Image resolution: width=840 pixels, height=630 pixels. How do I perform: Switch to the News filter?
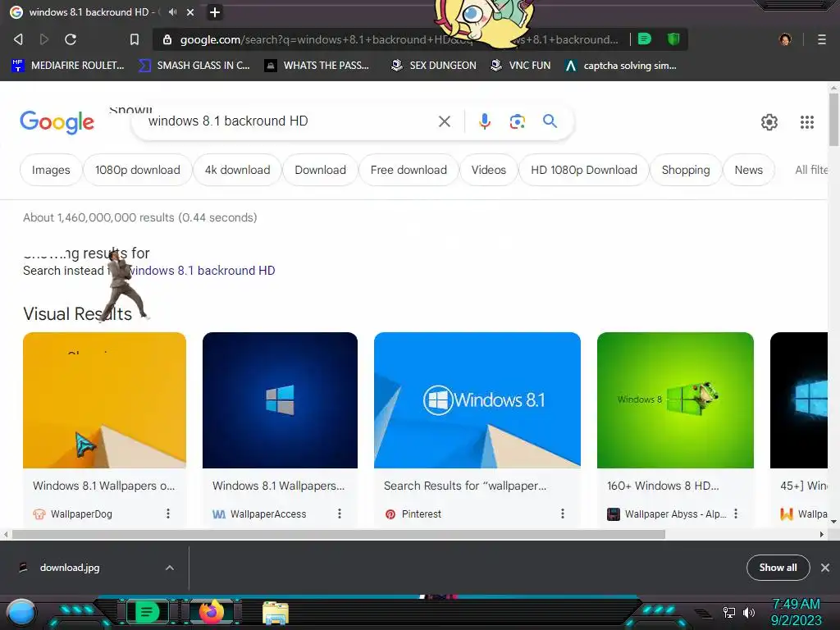click(x=748, y=170)
